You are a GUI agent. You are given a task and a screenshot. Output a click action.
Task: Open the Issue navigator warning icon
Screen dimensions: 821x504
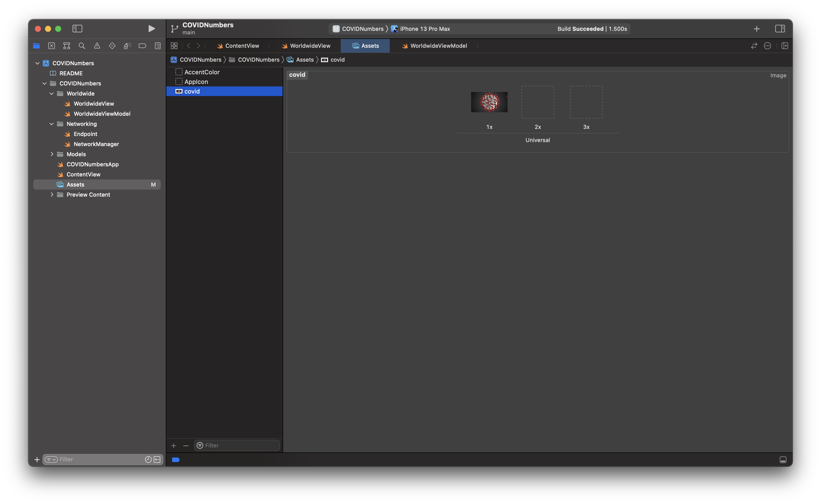(97, 46)
